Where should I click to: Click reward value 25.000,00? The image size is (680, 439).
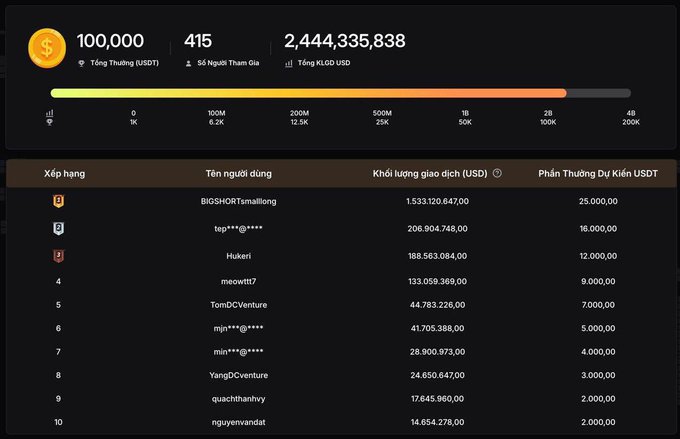click(598, 201)
